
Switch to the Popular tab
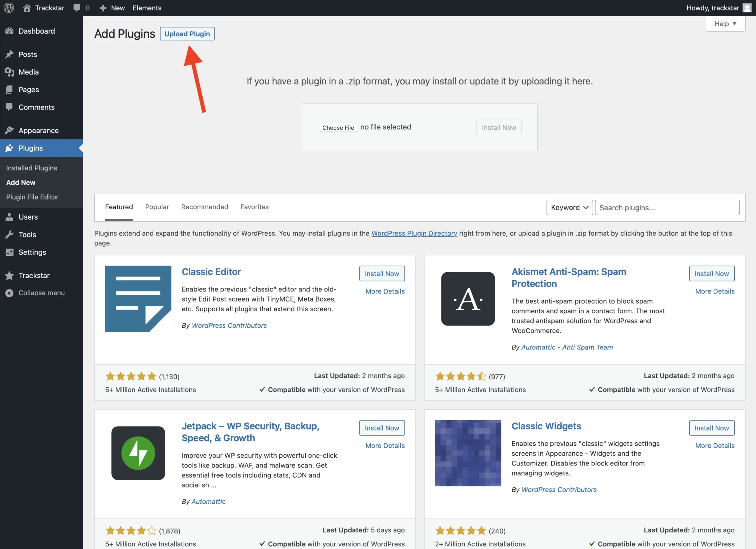(157, 207)
